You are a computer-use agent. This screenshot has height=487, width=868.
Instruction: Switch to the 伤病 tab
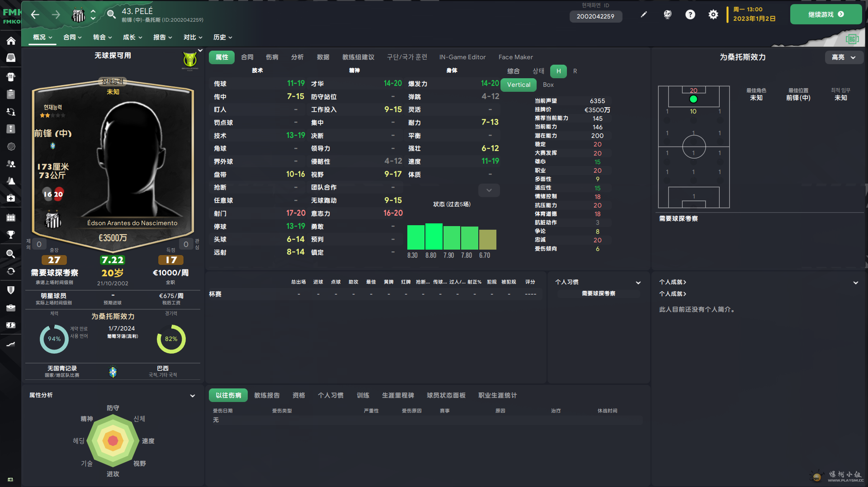tap(272, 57)
